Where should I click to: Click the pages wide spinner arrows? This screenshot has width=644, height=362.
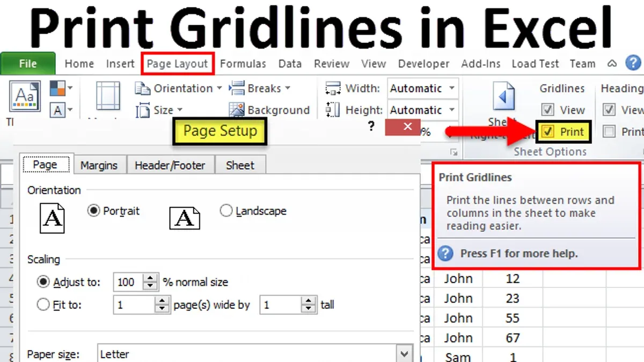[162, 305]
